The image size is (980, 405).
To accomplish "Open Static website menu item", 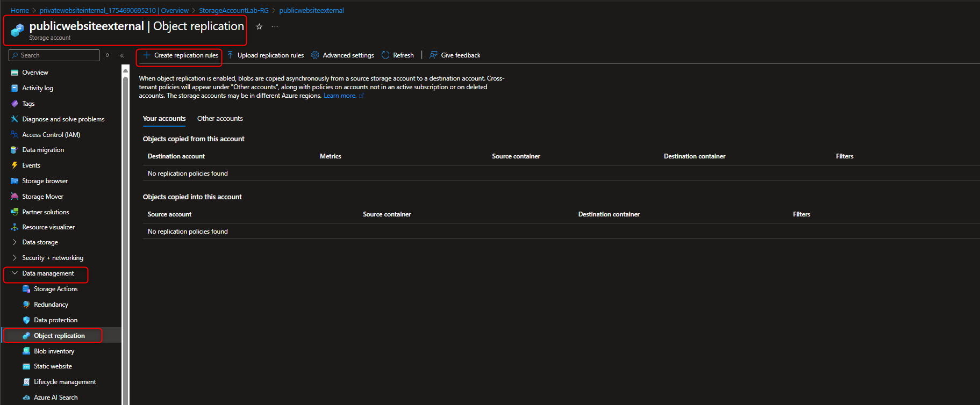I will pos(53,366).
